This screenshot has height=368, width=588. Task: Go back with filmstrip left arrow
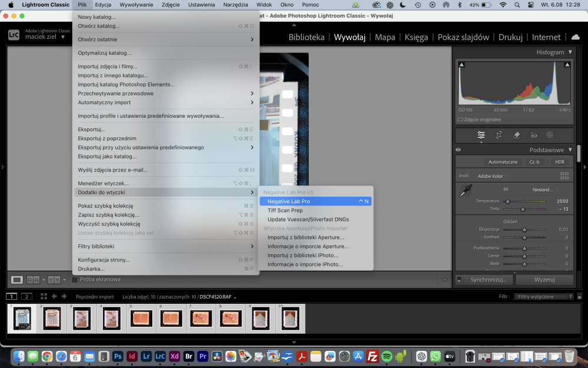(54, 296)
